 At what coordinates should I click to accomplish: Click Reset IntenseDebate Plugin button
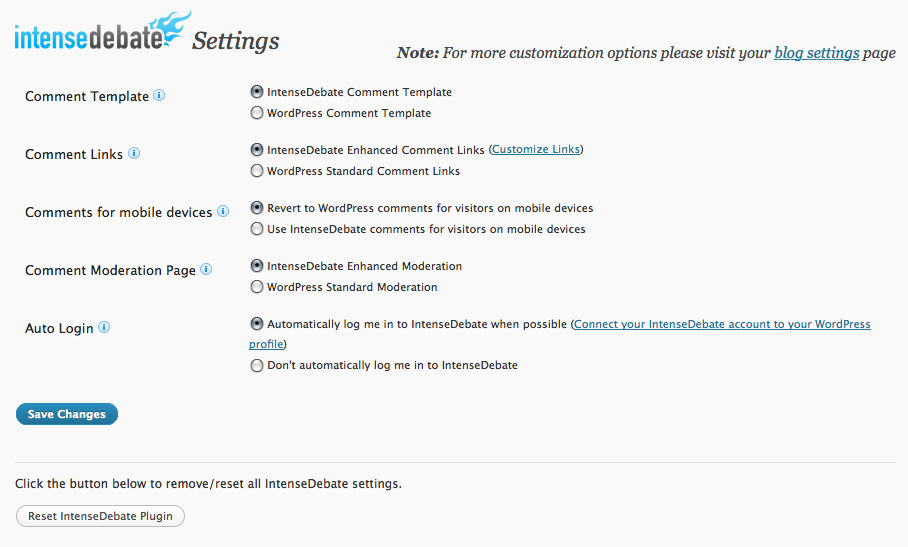tap(100, 516)
